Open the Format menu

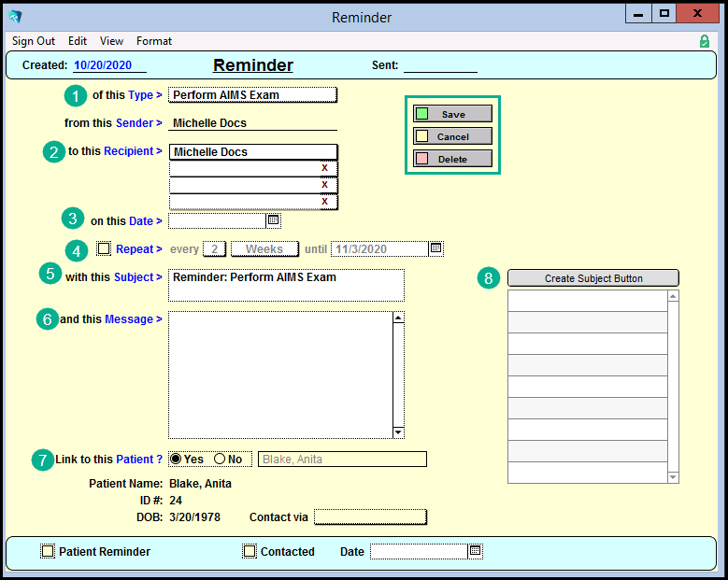tap(154, 41)
